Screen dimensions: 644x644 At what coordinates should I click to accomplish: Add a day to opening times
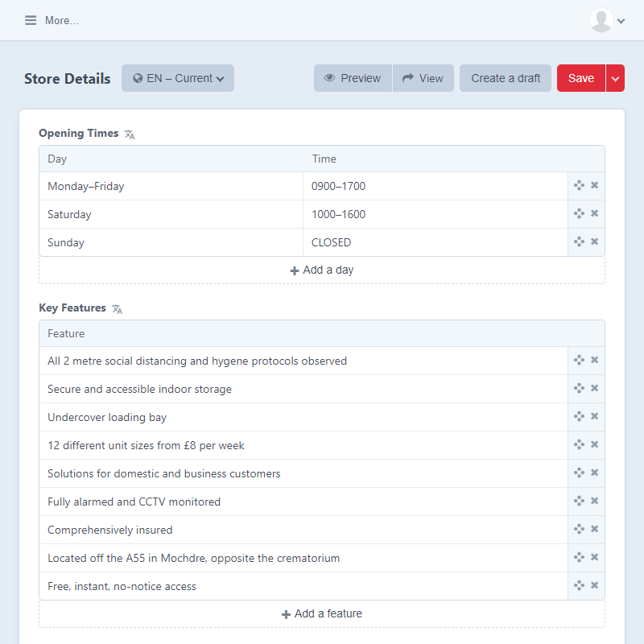tap(322, 270)
